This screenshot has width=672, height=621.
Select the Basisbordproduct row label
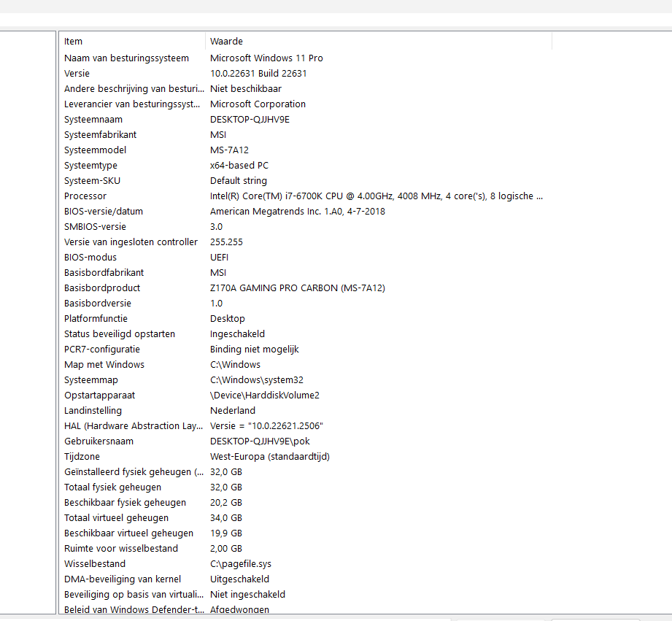pyautogui.click(x=102, y=288)
